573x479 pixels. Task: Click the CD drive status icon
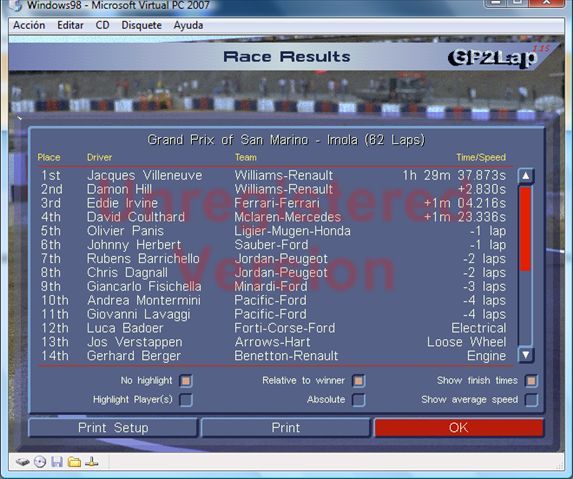pos(40,462)
